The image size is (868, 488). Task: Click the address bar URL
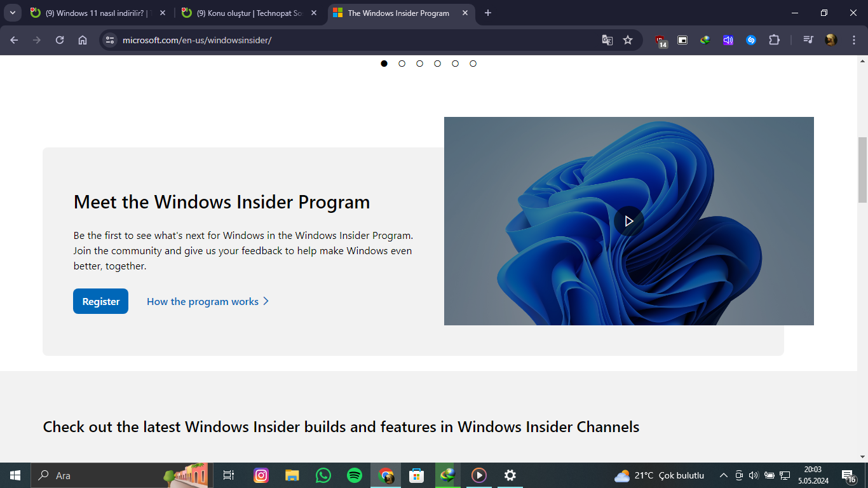[197, 40]
